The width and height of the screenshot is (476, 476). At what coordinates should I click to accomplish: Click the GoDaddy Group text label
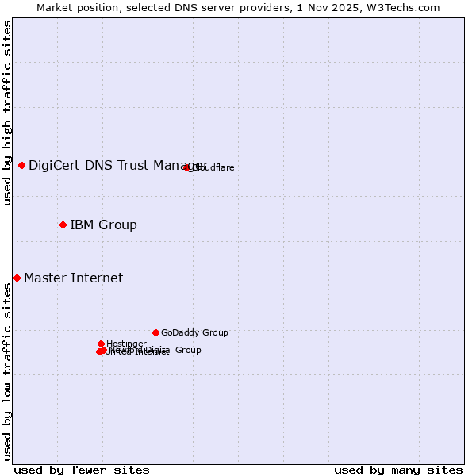194,332
